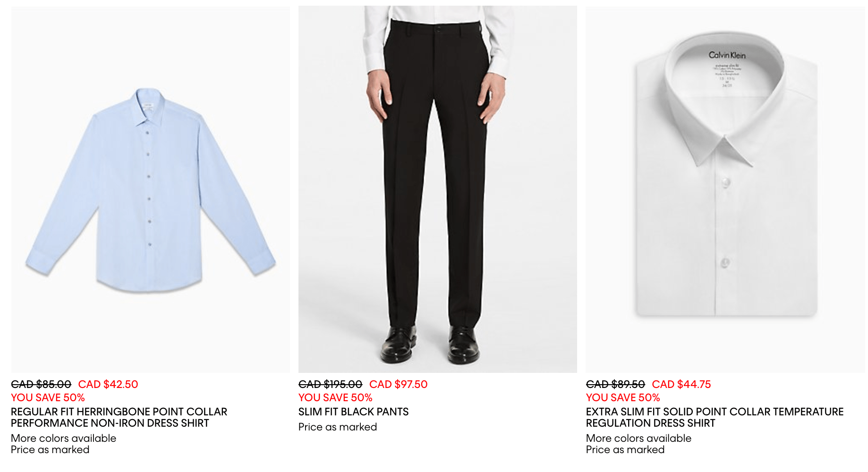Open the white Calvin Klein dress shirt image

(725, 189)
